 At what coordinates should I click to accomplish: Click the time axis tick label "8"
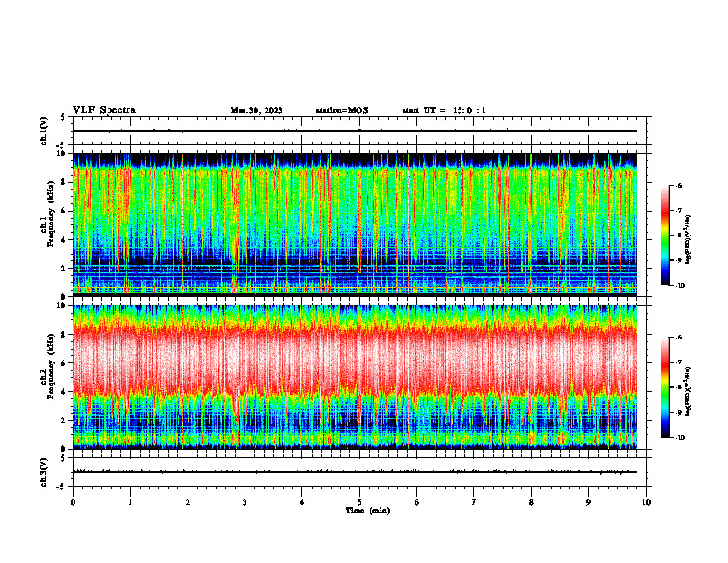[531, 502]
